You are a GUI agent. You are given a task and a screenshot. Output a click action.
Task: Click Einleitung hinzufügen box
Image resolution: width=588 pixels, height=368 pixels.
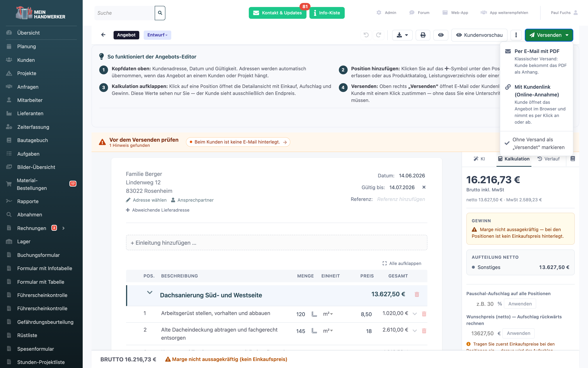tap(277, 243)
